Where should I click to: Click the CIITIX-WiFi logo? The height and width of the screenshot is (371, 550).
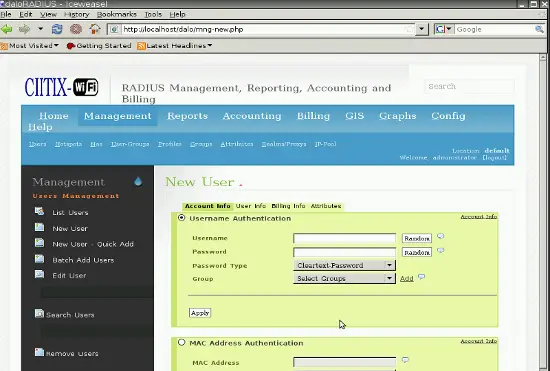click(x=61, y=87)
